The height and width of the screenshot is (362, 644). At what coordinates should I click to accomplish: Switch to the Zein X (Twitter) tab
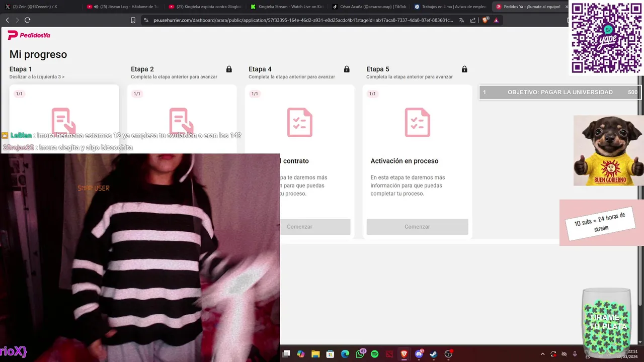tap(42, 7)
